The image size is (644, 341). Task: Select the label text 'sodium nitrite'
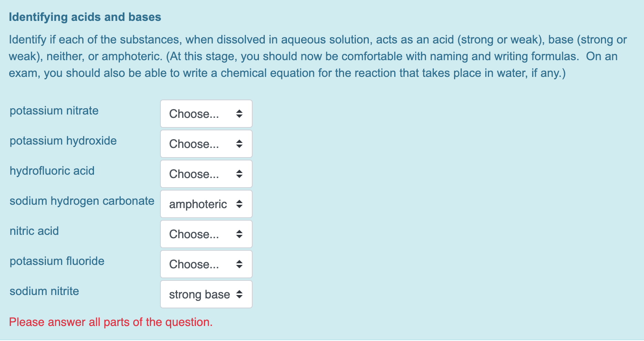(44, 291)
